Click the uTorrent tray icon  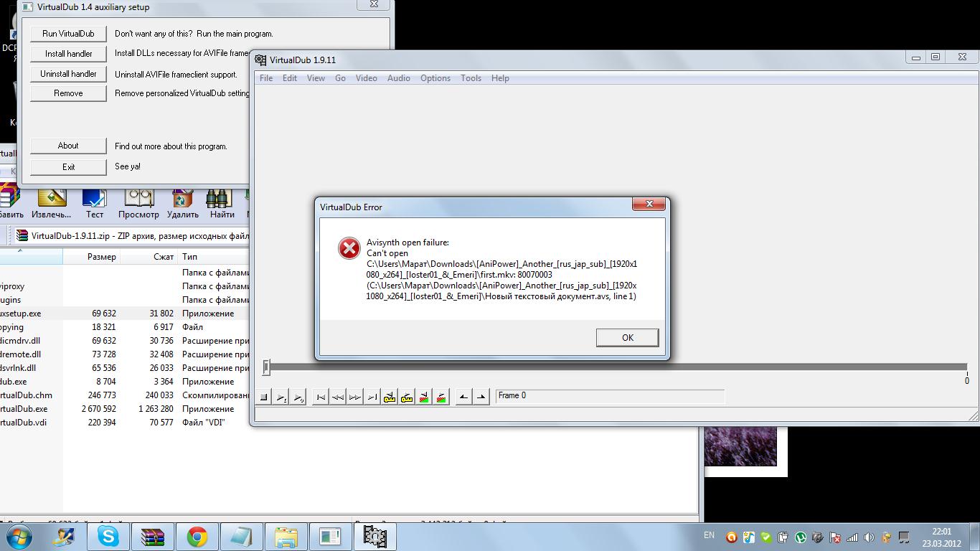[801, 537]
